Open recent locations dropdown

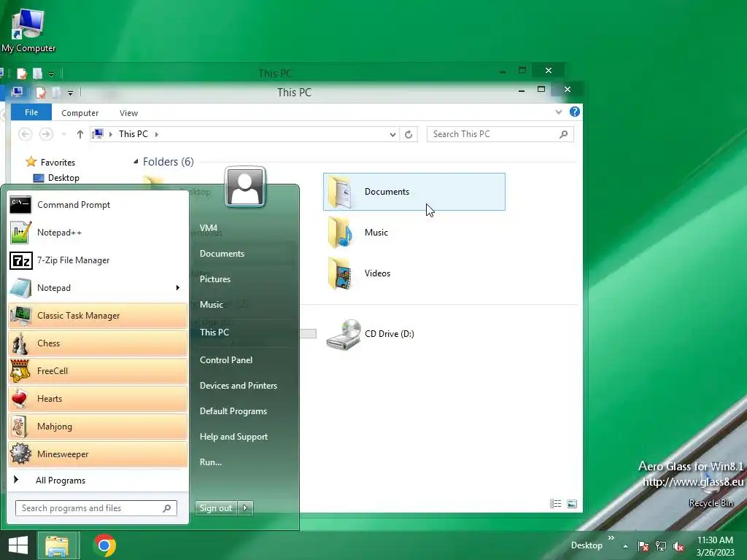(64, 134)
